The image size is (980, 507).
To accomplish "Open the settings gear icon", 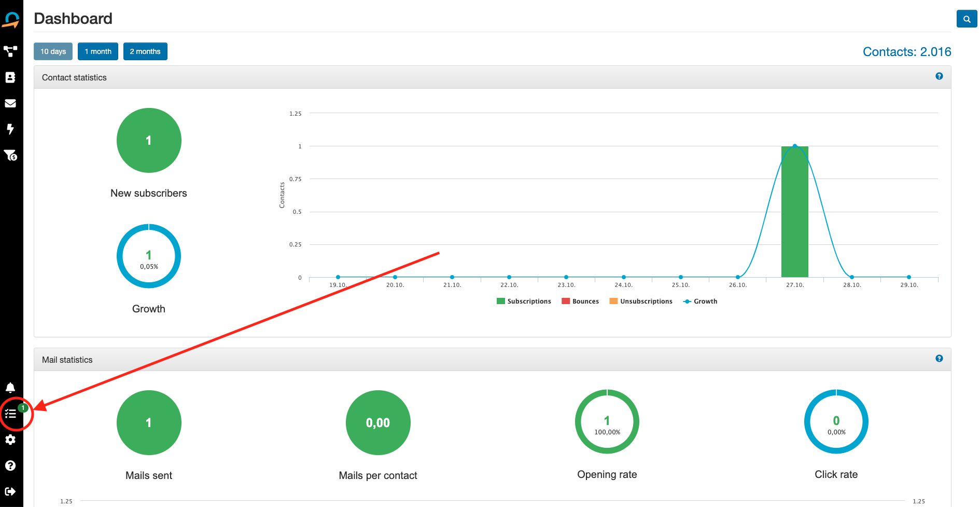I will (x=10, y=440).
